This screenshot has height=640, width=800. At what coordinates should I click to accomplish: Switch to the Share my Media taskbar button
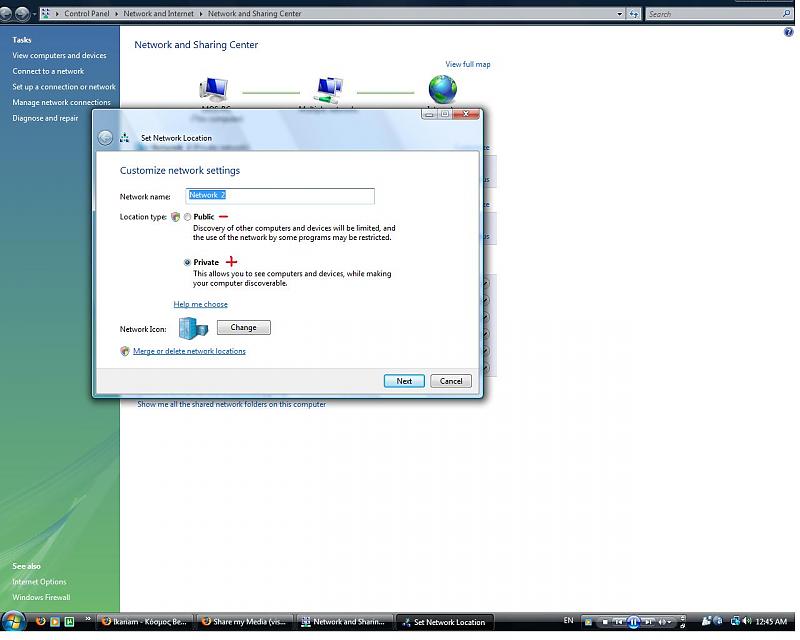244,622
